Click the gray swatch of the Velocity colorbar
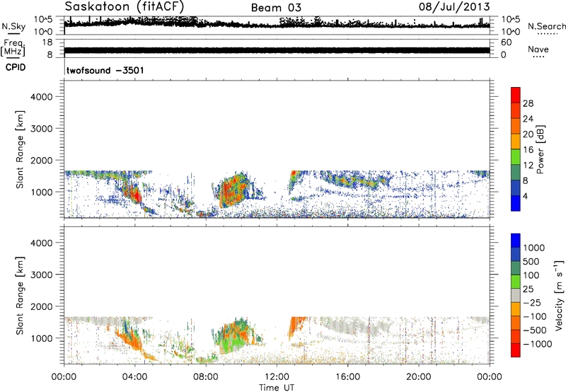Viewport: 566px width, 392px height. tap(516, 295)
